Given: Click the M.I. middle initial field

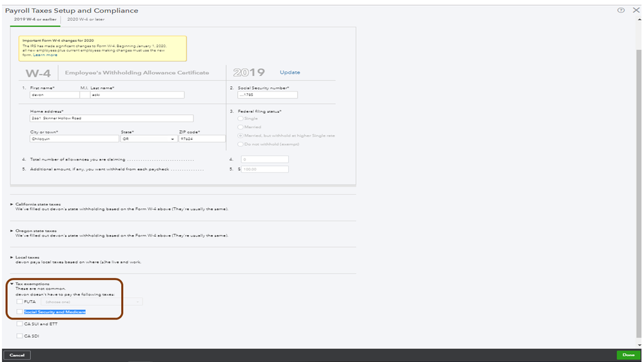Looking at the screenshot, I should [x=85, y=95].
